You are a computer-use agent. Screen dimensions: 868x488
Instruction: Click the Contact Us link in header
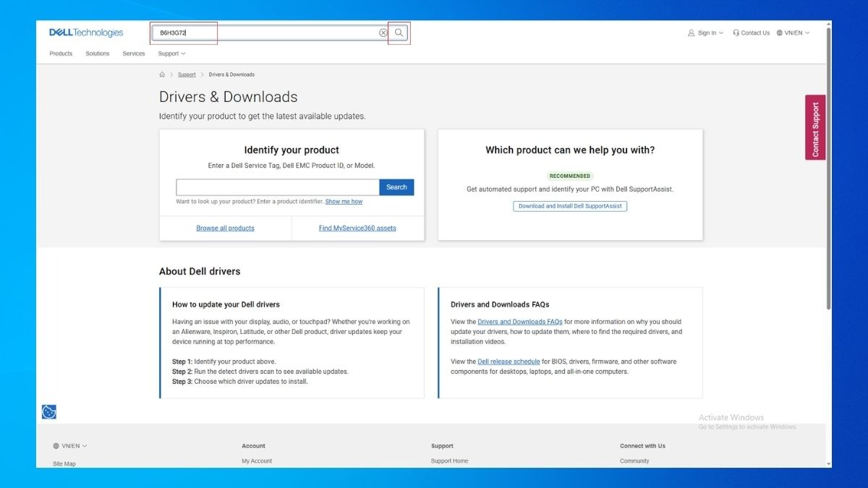755,33
